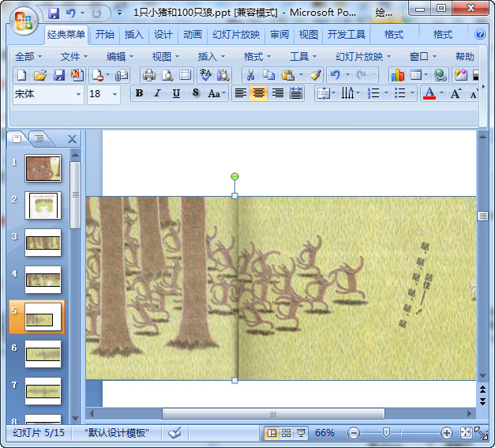The width and height of the screenshot is (495, 448).
Task: Open the font color dropdown arrow
Action: click(441, 93)
